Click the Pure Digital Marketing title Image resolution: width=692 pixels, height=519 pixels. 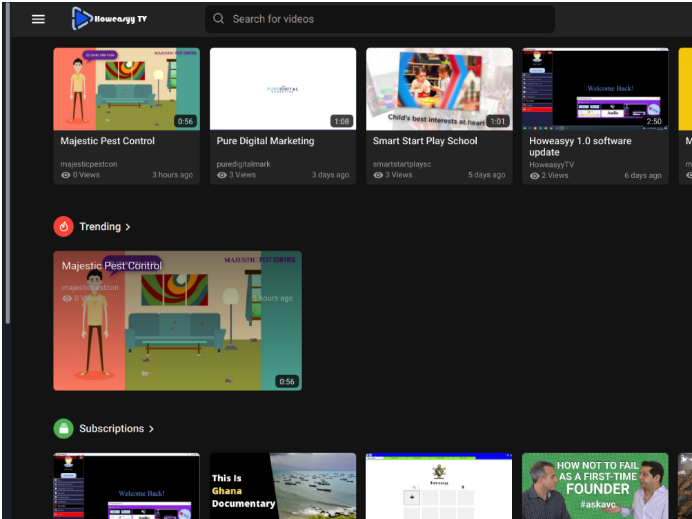click(265, 141)
